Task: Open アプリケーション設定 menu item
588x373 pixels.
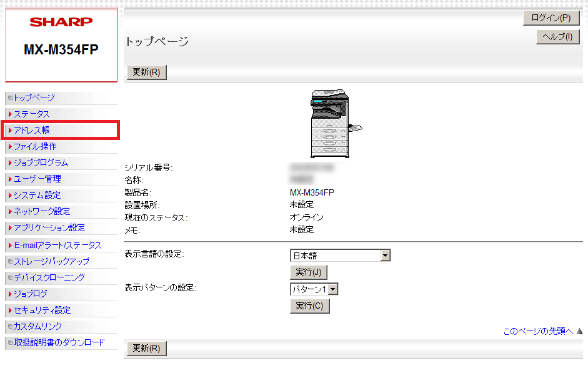Action: [49, 227]
